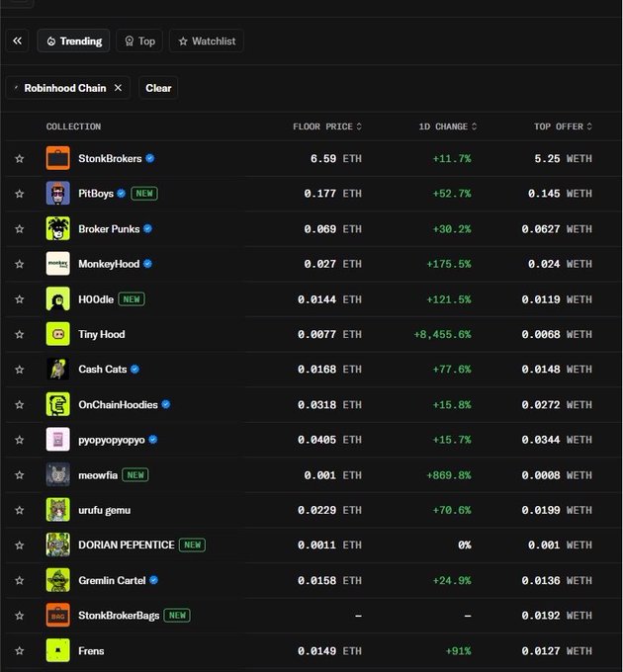Switch to the Trending tab
This screenshot has width=623, height=672.
click(x=74, y=42)
